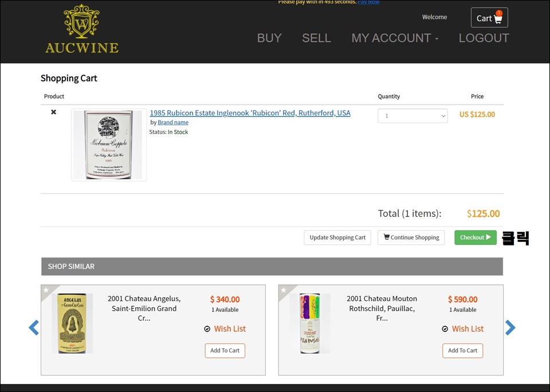
Task: Click the 2001 Chateau Mouton Rothschild title
Action: [x=382, y=308]
